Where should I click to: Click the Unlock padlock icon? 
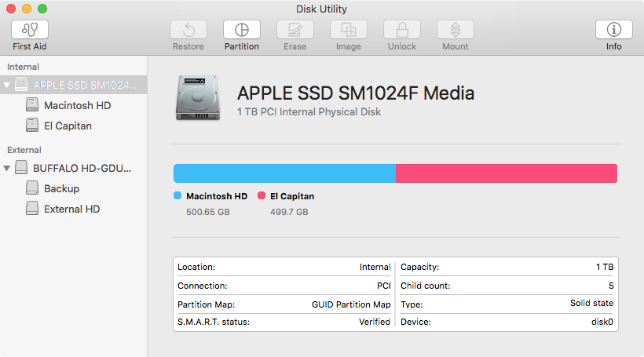click(x=402, y=30)
